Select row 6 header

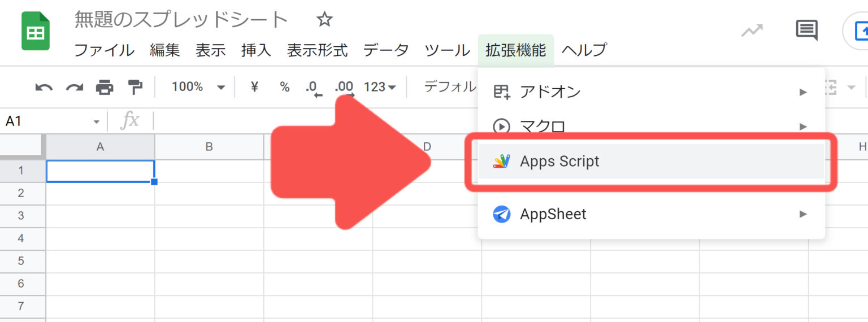coord(21,284)
